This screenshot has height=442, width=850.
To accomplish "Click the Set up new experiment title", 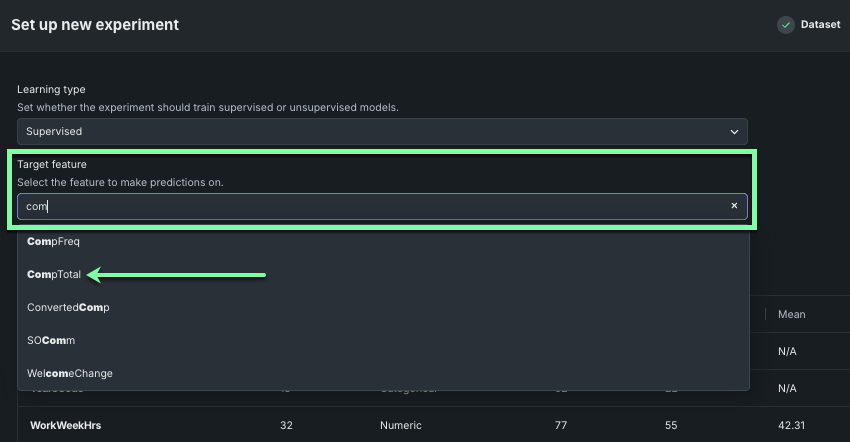I will coord(95,25).
